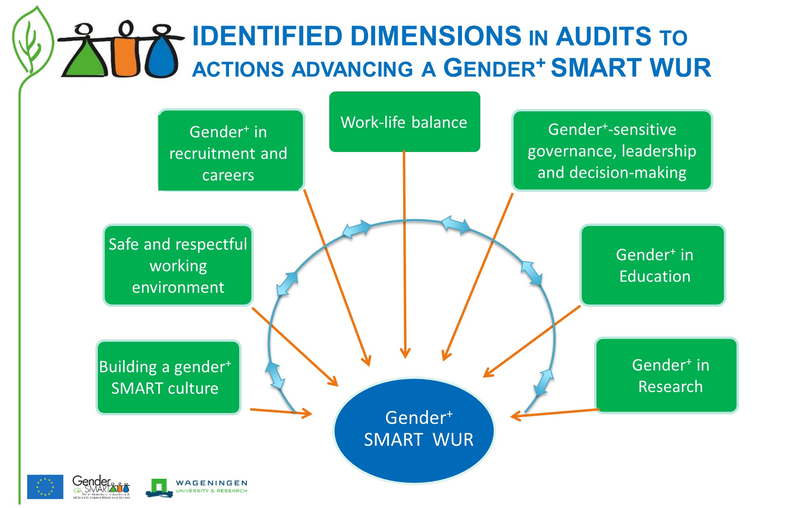812x508 pixels.
Task: Click the Gender SMART footer logo
Action: tap(101, 486)
